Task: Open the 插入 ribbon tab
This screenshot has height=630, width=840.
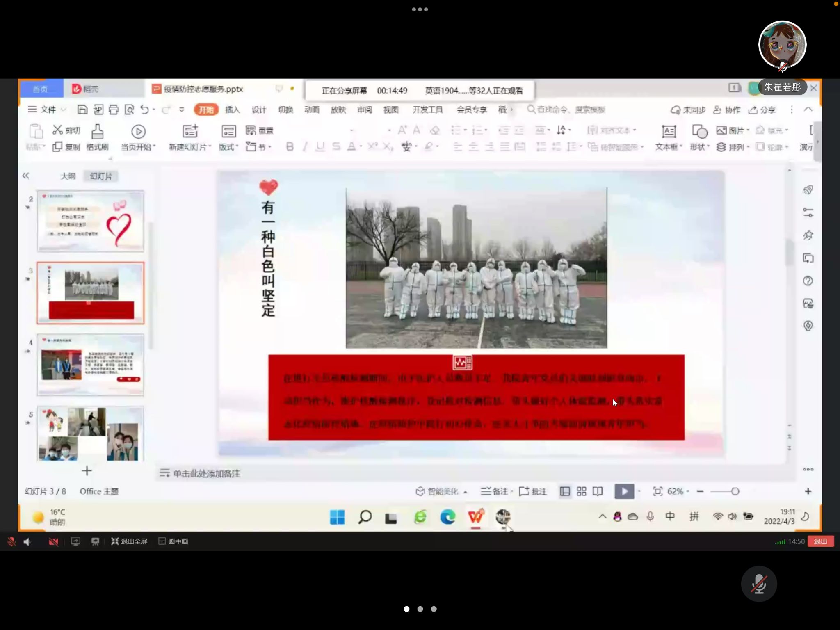Action: click(x=232, y=110)
